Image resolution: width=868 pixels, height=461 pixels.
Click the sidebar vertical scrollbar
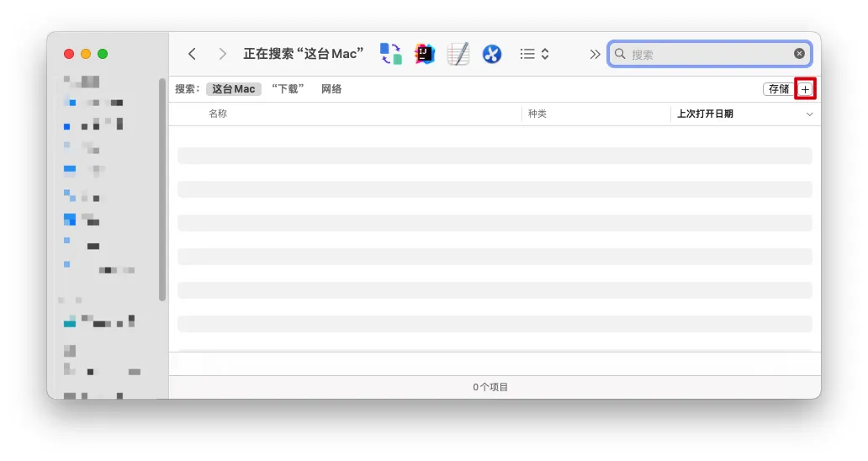pyautogui.click(x=162, y=189)
